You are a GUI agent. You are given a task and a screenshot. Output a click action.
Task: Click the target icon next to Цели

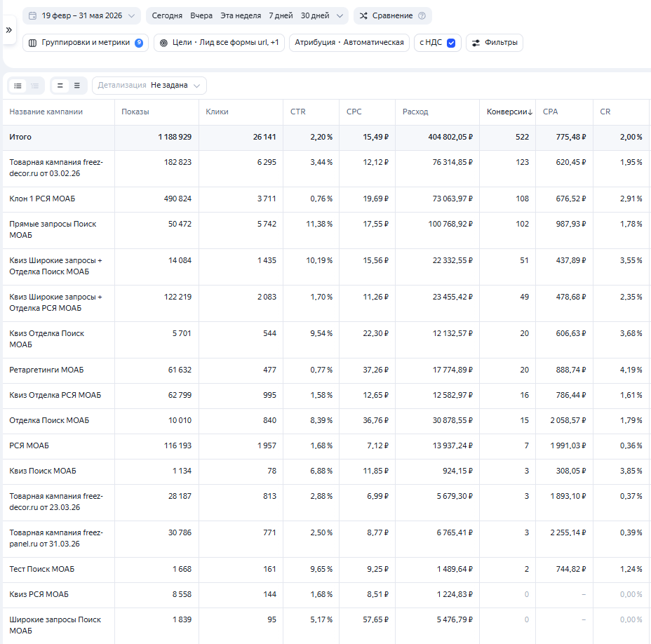pos(163,43)
